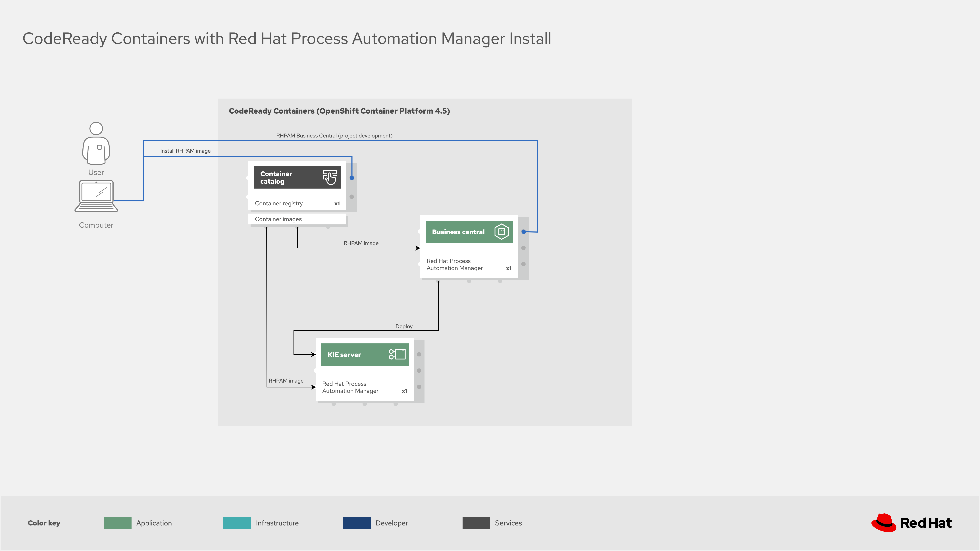Click the blue dot beside Container catalog
Viewport: 980px width, 551px height.
click(x=352, y=178)
